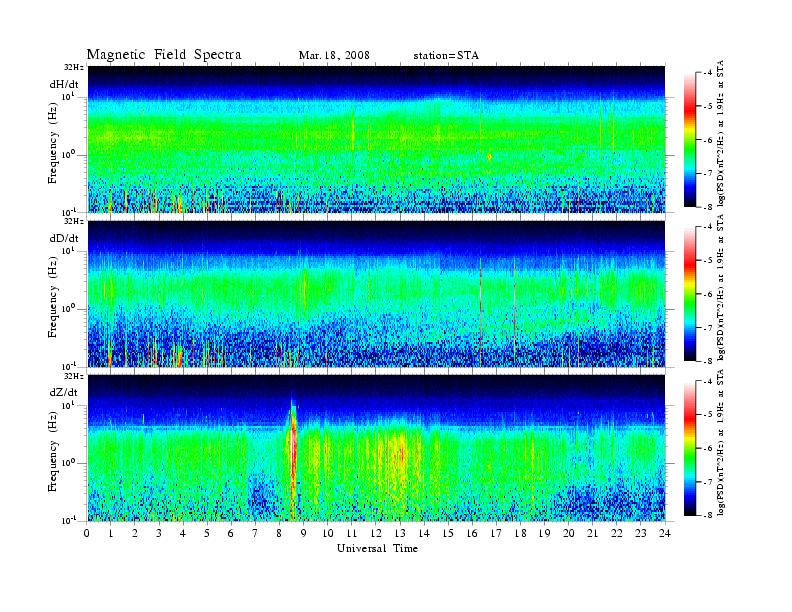Click hour tick label "5" on time axis

click(x=207, y=533)
